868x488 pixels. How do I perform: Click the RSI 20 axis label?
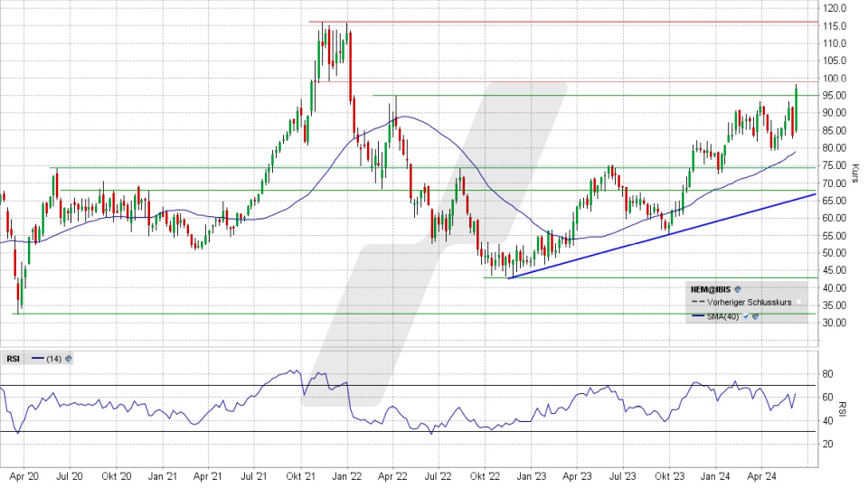[827, 444]
